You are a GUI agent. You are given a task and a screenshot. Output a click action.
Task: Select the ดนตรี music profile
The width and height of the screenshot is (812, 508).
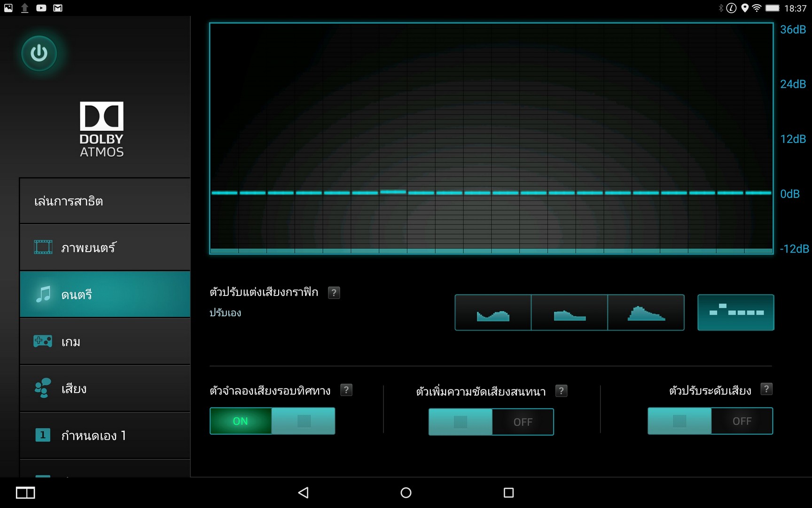[x=105, y=294]
